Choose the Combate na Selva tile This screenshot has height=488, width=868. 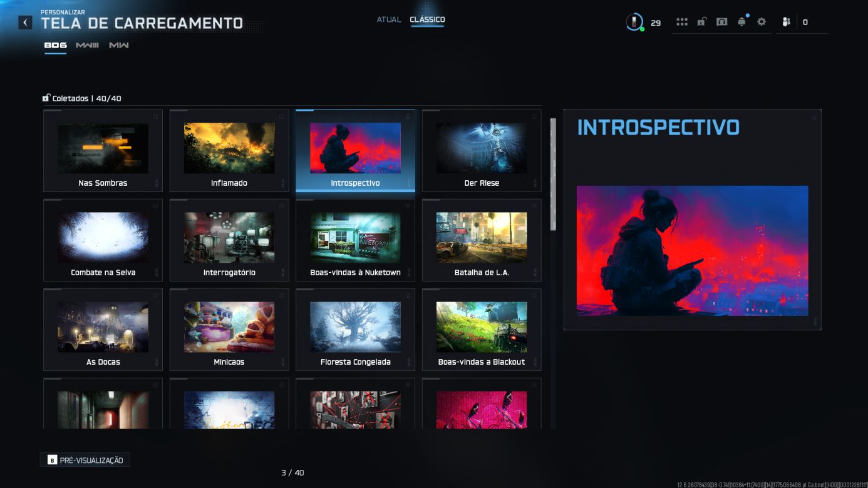point(103,240)
